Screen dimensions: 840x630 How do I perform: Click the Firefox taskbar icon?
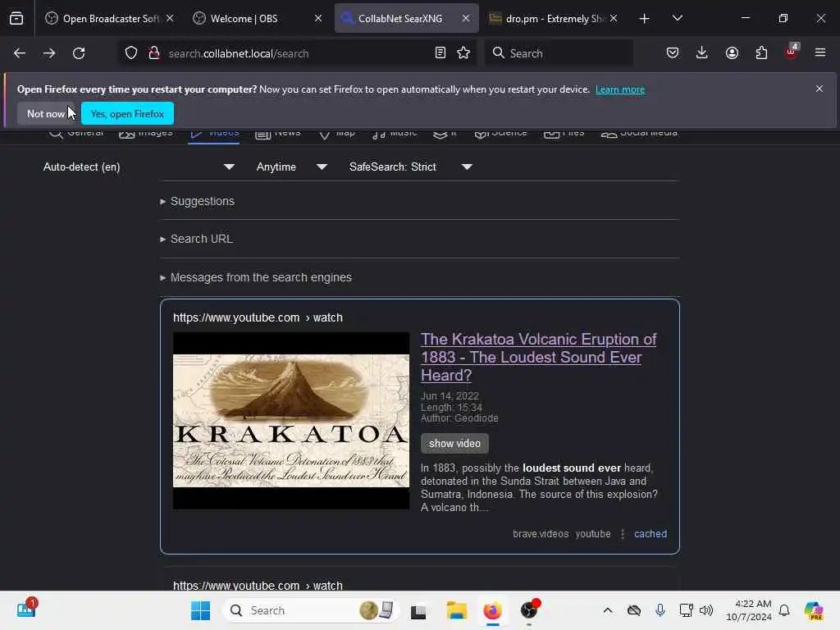(x=492, y=610)
